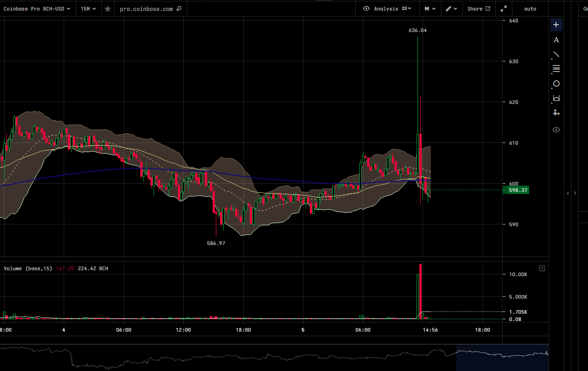This screenshot has height=371, width=588.
Task: Click the 1.705K volume axis label
Action: point(518,312)
